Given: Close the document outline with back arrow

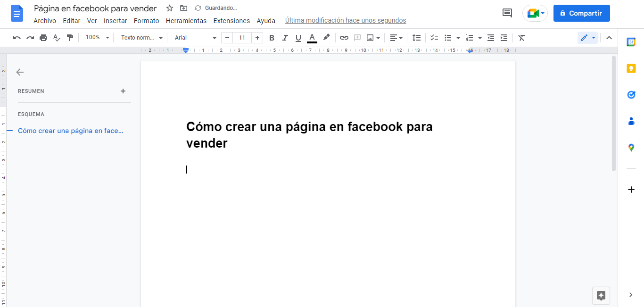Looking at the screenshot, I should point(20,72).
